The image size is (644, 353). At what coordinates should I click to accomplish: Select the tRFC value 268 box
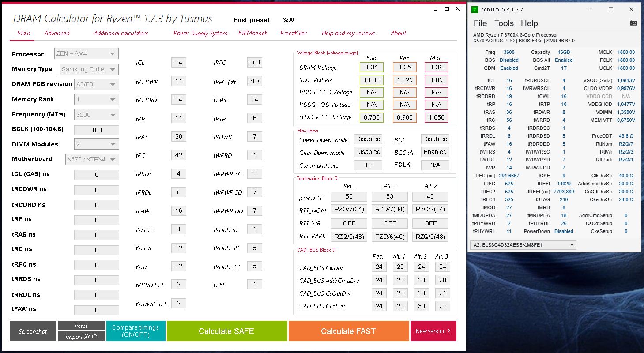(255, 62)
